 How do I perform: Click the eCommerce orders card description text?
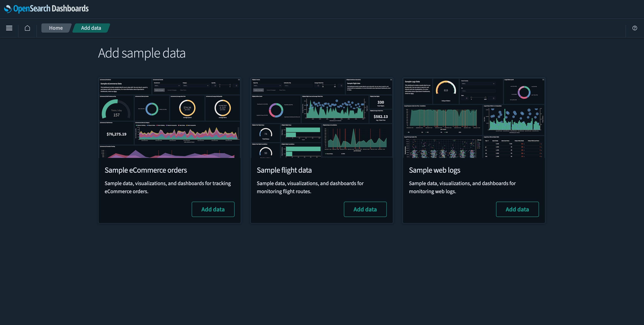[168, 187]
